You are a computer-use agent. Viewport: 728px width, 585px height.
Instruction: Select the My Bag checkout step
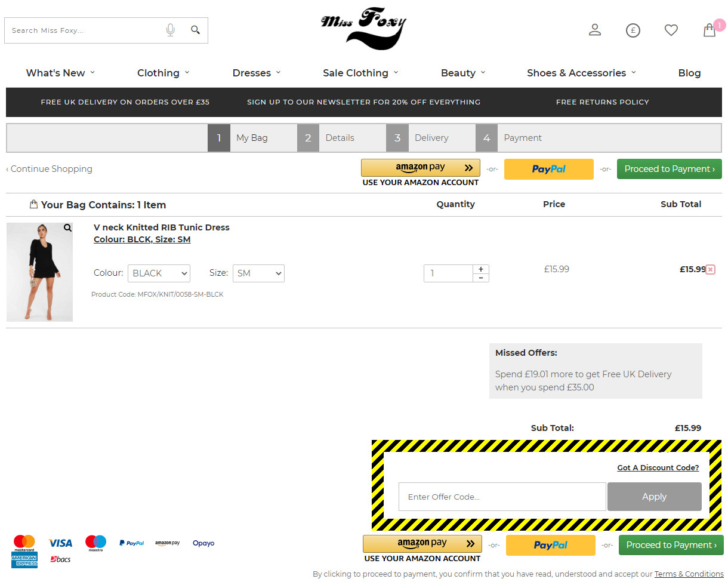[252, 138]
